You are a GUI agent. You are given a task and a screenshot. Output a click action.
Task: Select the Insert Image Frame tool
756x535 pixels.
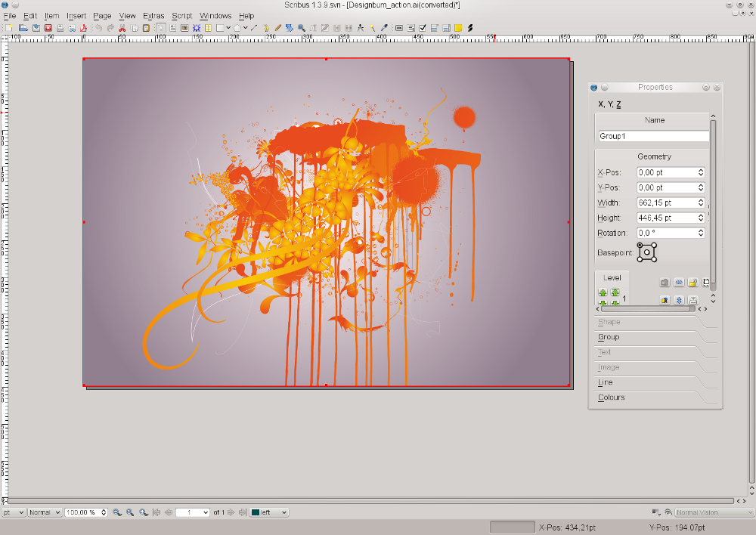pyautogui.click(x=183, y=28)
